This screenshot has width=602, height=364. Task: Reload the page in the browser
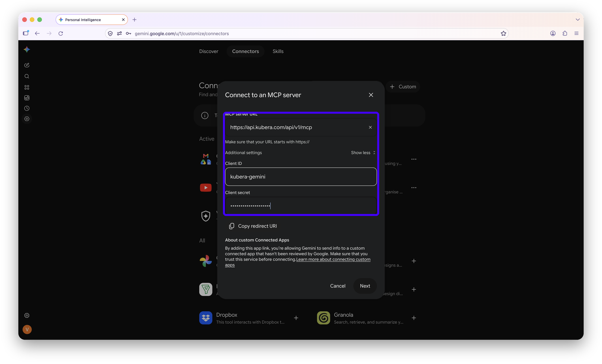pos(61,33)
